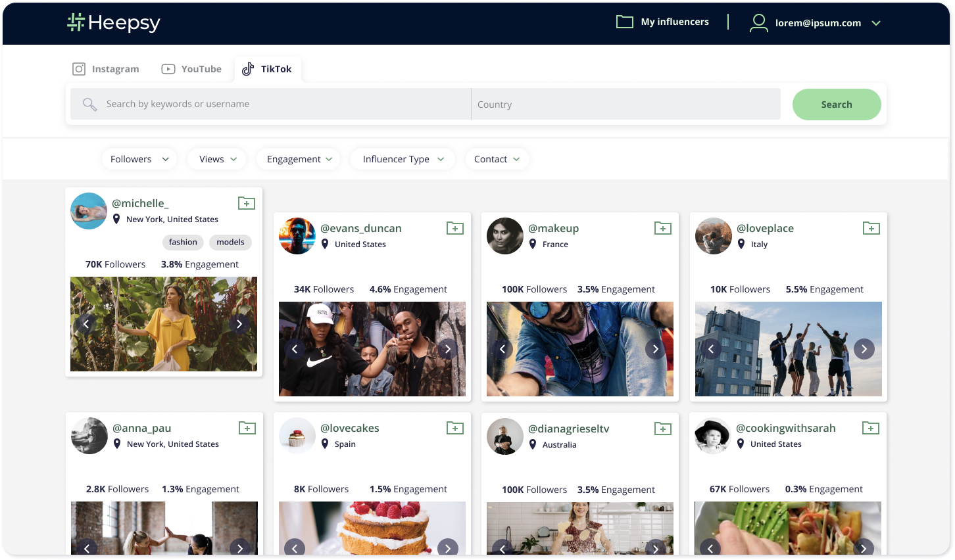Add @michelle_ to a list using the folder-plus icon
Viewport: 955px width, 560px height.
(x=247, y=203)
